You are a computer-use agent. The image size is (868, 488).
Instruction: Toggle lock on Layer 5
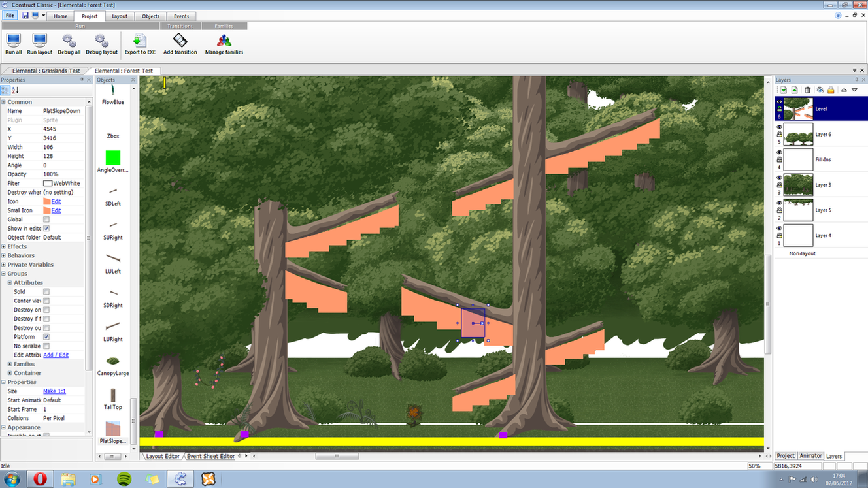click(x=779, y=210)
